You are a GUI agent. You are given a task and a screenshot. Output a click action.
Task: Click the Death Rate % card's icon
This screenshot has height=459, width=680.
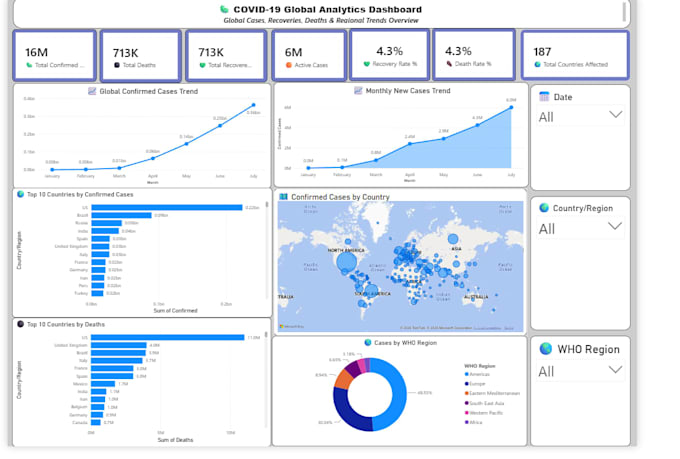pyautogui.click(x=449, y=64)
